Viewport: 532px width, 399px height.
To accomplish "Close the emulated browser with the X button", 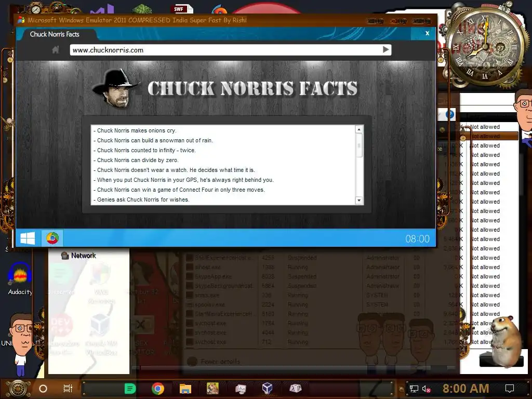I will point(427,33).
